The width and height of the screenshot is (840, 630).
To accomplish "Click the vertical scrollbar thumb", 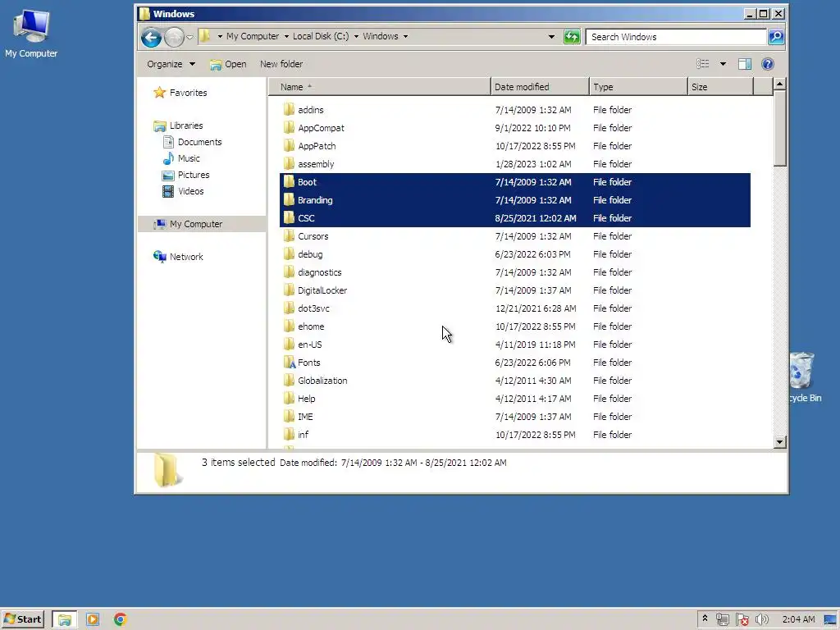I will (x=780, y=128).
